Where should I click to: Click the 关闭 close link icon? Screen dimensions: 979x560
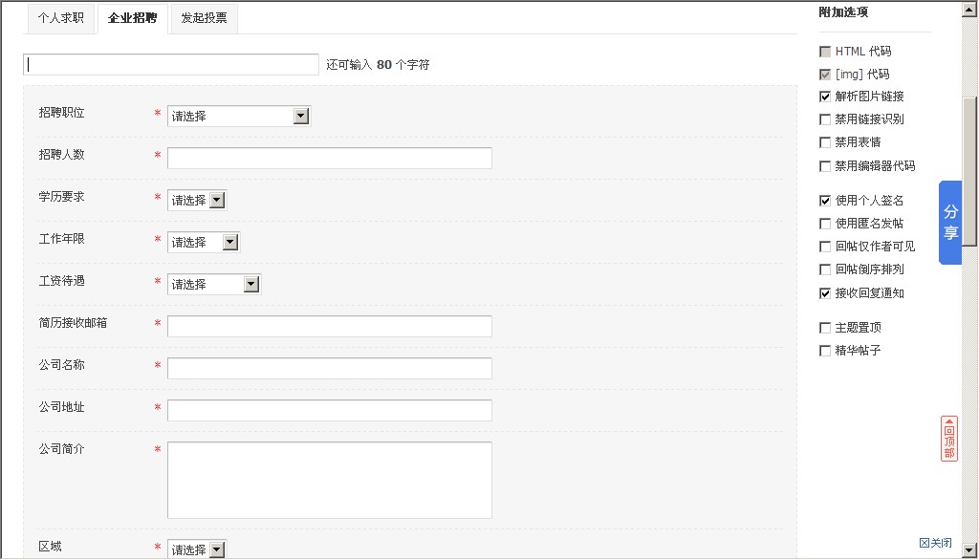[x=935, y=543]
